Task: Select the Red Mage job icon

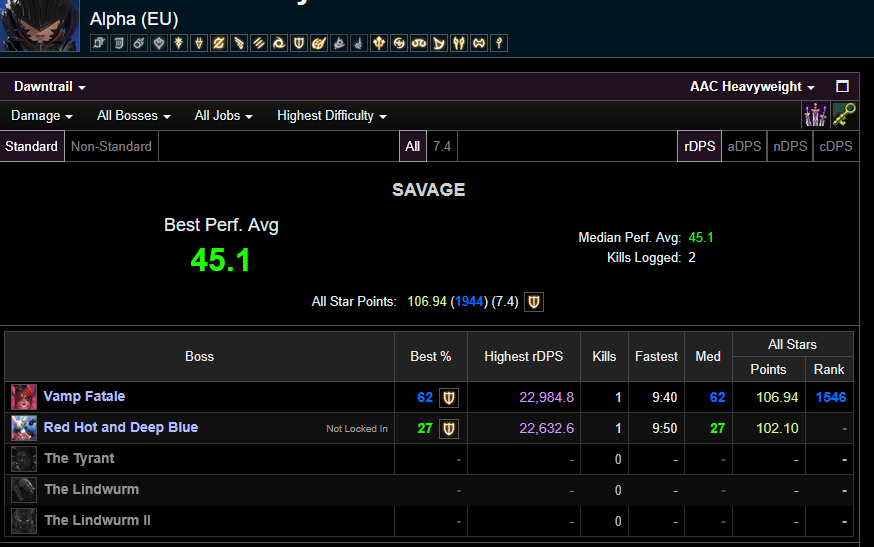Action: click(x=359, y=43)
